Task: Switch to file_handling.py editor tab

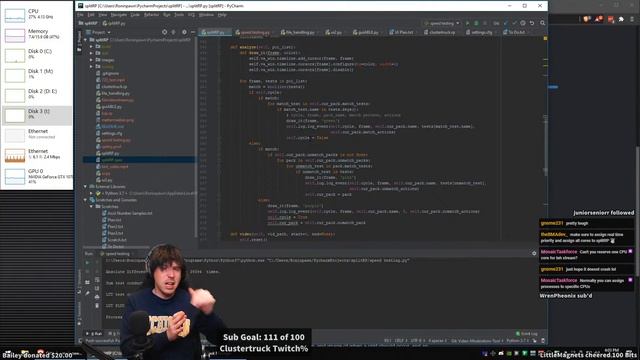Action: [x=300, y=32]
